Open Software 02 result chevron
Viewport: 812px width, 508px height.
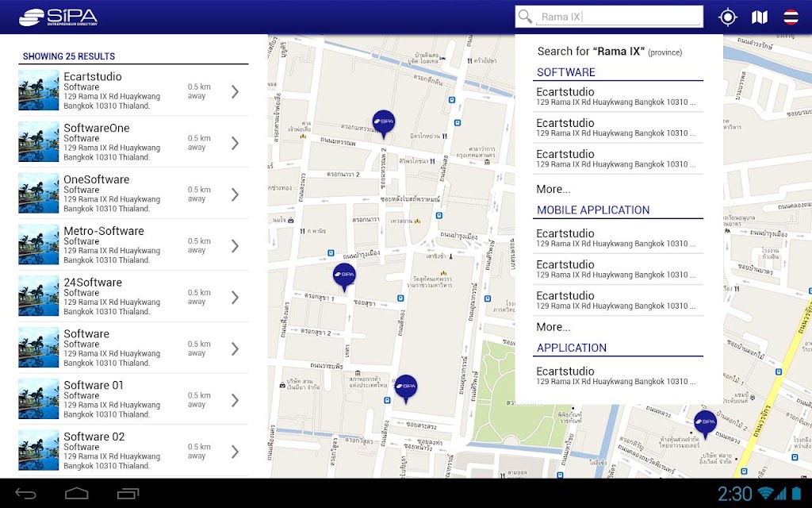pyautogui.click(x=235, y=452)
